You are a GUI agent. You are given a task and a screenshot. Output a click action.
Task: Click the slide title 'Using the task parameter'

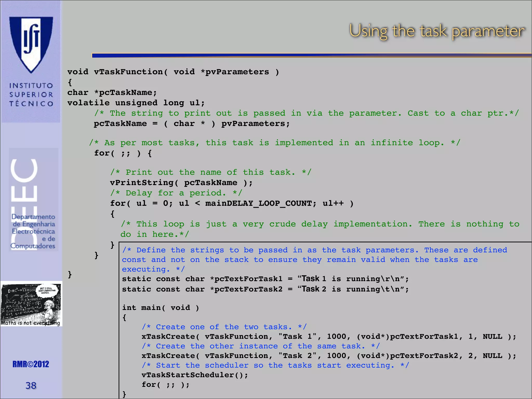(x=437, y=31)
